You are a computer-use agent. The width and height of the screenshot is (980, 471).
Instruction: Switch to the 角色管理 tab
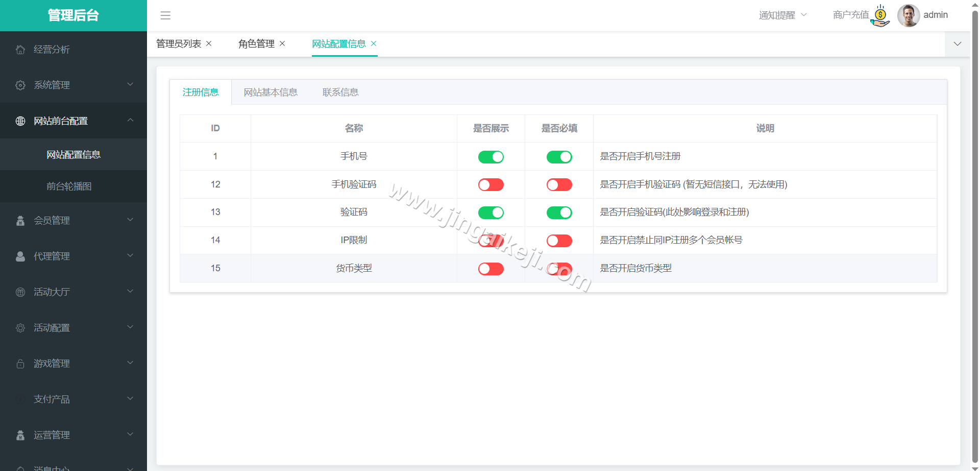tap(256, 44)
